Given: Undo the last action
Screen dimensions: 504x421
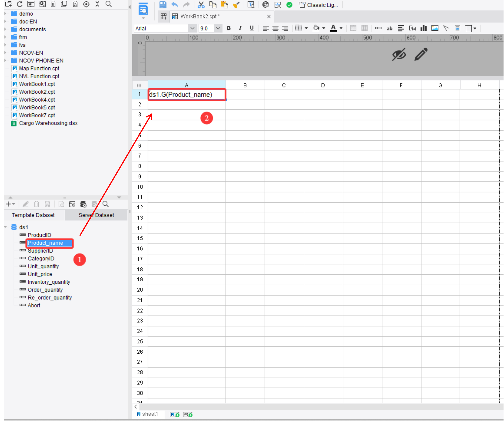Looking at the screenshot, I should tap(175, 4).
